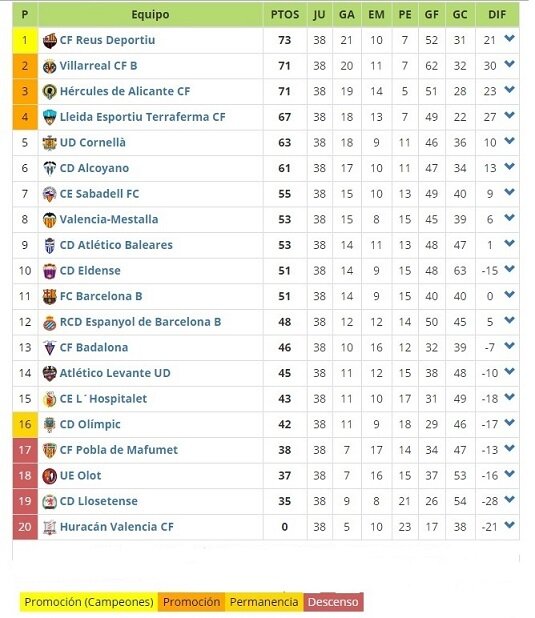Screen dimensions: 535x618
Task: Select the DIF column header
Action: (497, 15)
